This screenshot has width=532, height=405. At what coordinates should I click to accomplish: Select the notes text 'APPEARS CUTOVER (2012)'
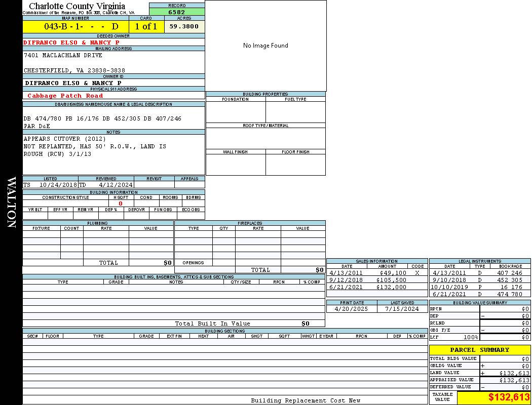(65, 139)
